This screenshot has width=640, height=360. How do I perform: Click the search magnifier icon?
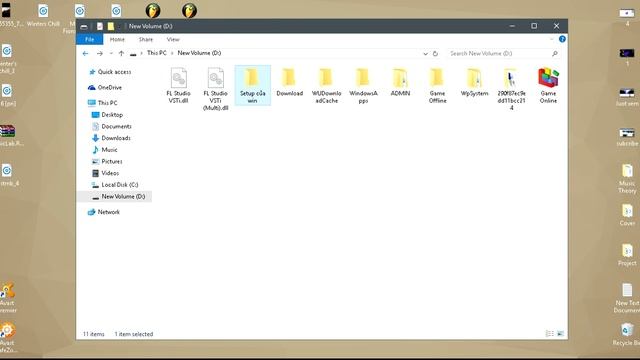[x=555, y=53]
